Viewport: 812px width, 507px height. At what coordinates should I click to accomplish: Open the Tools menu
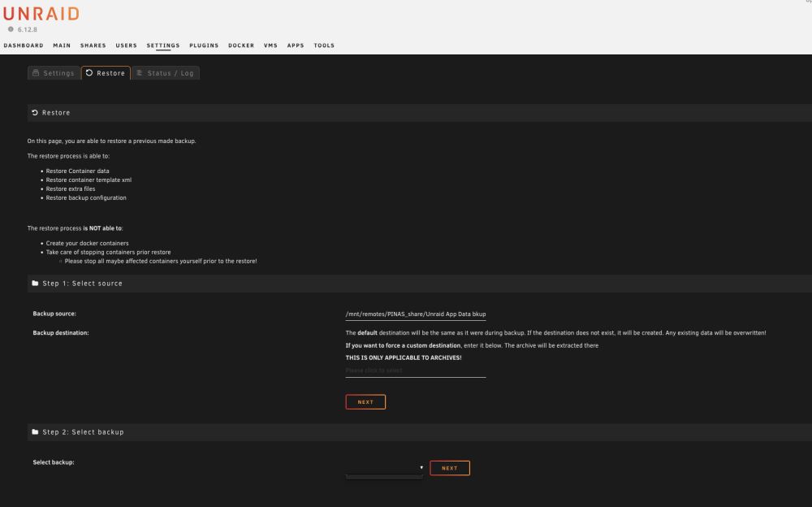click(324, 45)
